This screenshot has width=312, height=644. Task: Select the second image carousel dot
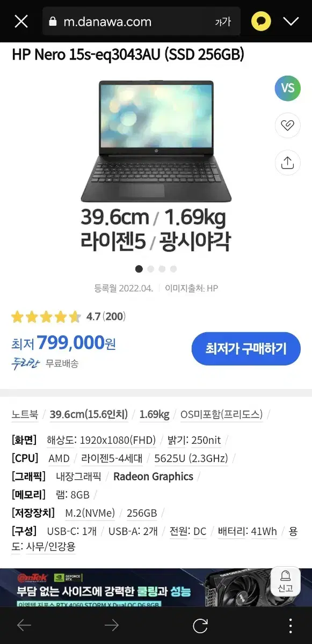point(150,269)
